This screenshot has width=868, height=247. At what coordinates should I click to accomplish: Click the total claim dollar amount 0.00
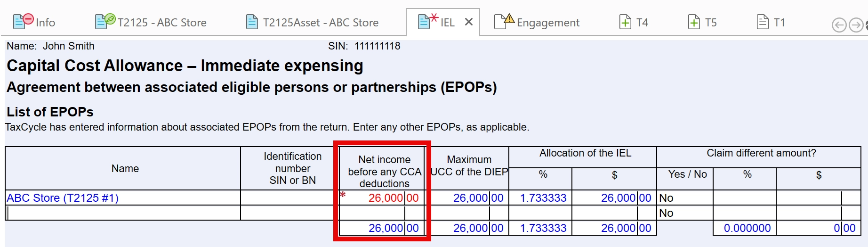(819, 228)
